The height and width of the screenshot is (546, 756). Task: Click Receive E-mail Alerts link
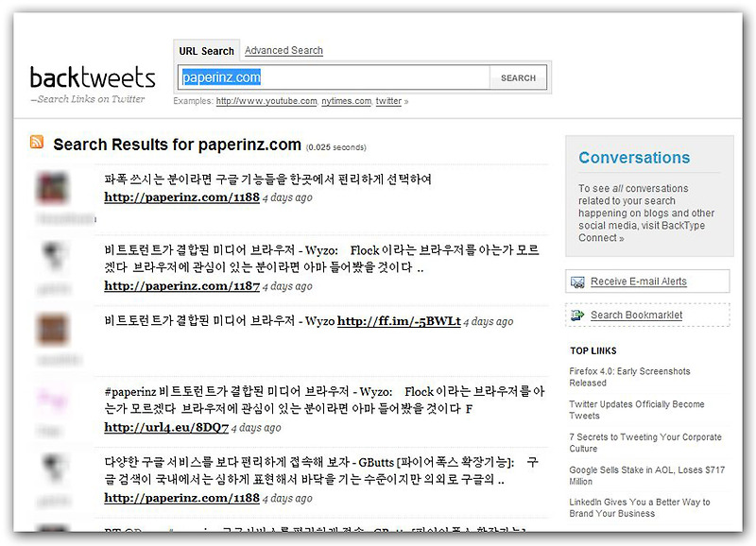click(x=639, y=282)
